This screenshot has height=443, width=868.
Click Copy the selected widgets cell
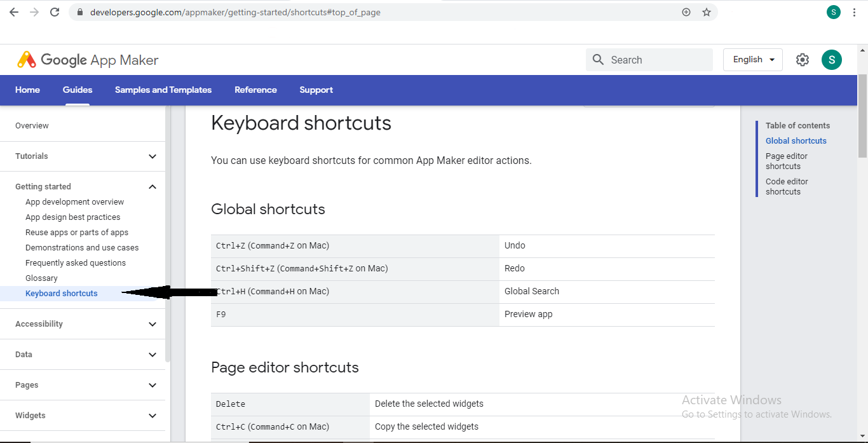point(542,427)
